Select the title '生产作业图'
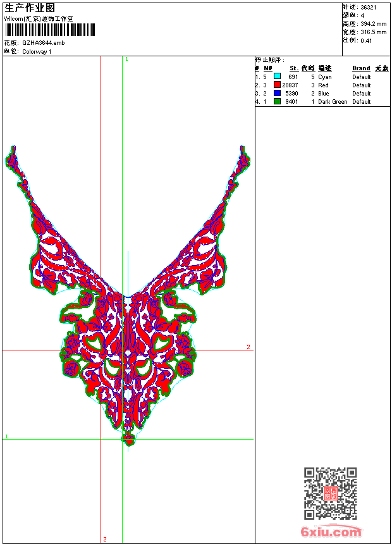The image size is (392, 544). 30,8
